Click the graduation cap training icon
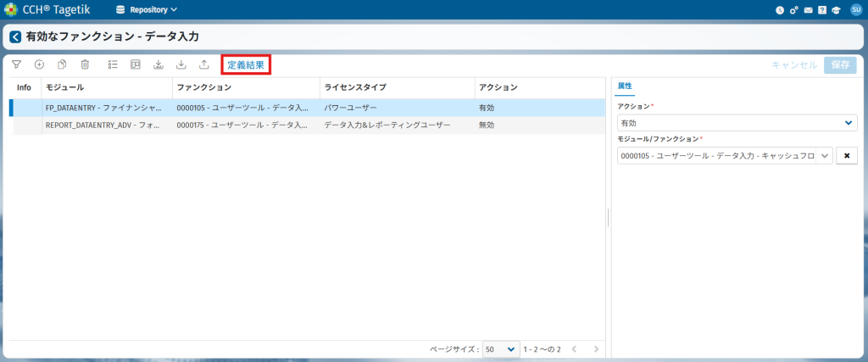Screen dimensions: 868x362 point(836,10)
